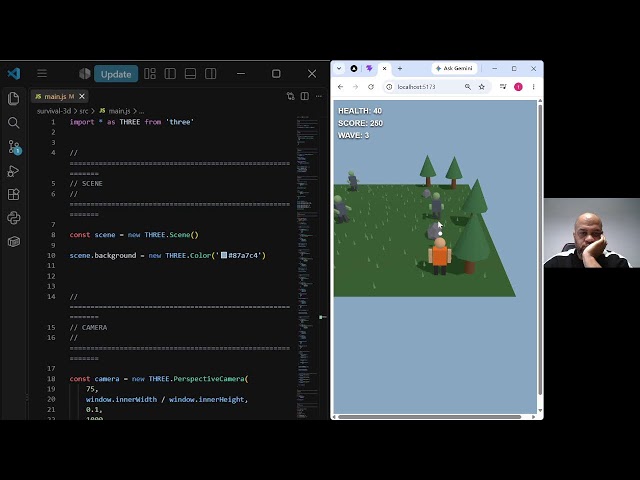Screen dimensions: 640x480
Task: Click the '// CAMERA' comment text
Action: [88, 328]
